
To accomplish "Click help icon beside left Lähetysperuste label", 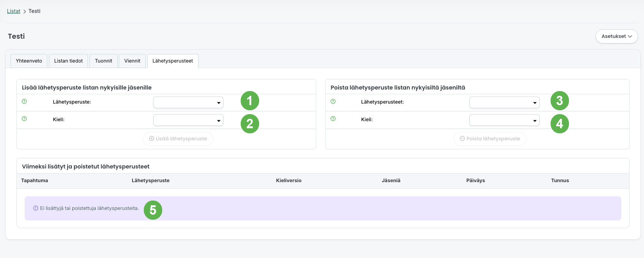I will 24,102.
